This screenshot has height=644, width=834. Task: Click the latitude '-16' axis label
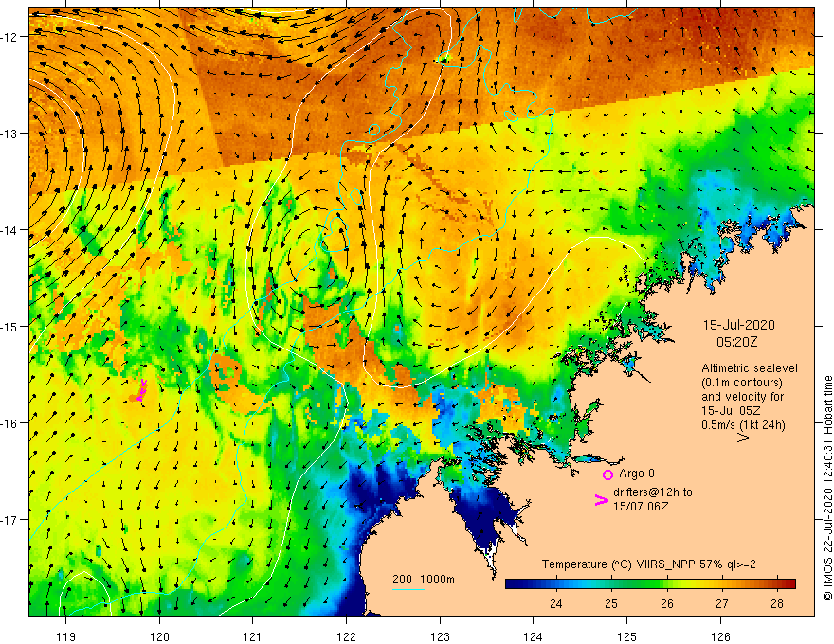(9, 423)
